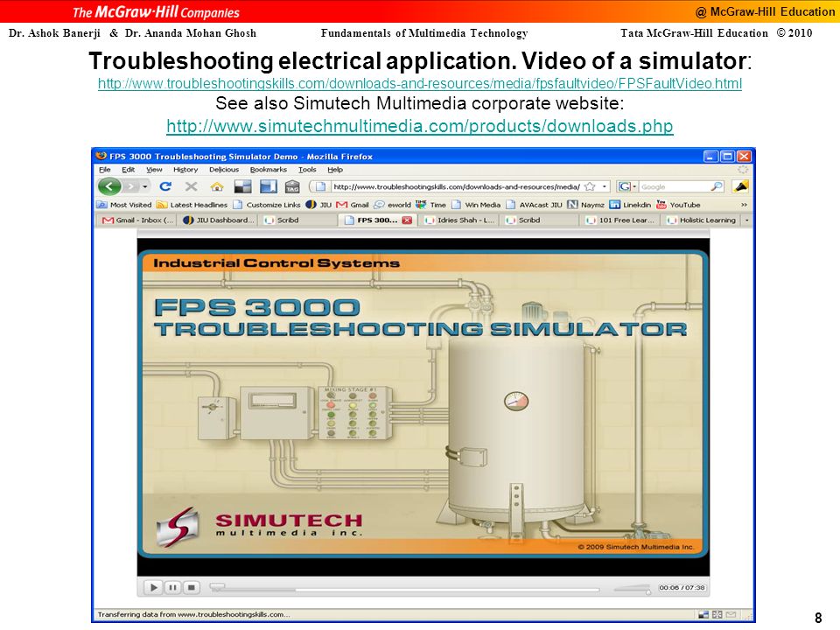Click the Time bookmark
840x630 pixels.
pyautogui.click(x=431, y=205)
